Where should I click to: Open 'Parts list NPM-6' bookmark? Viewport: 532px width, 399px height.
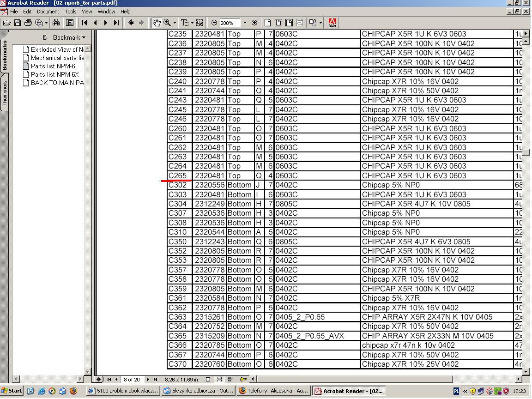coord(49,66)
